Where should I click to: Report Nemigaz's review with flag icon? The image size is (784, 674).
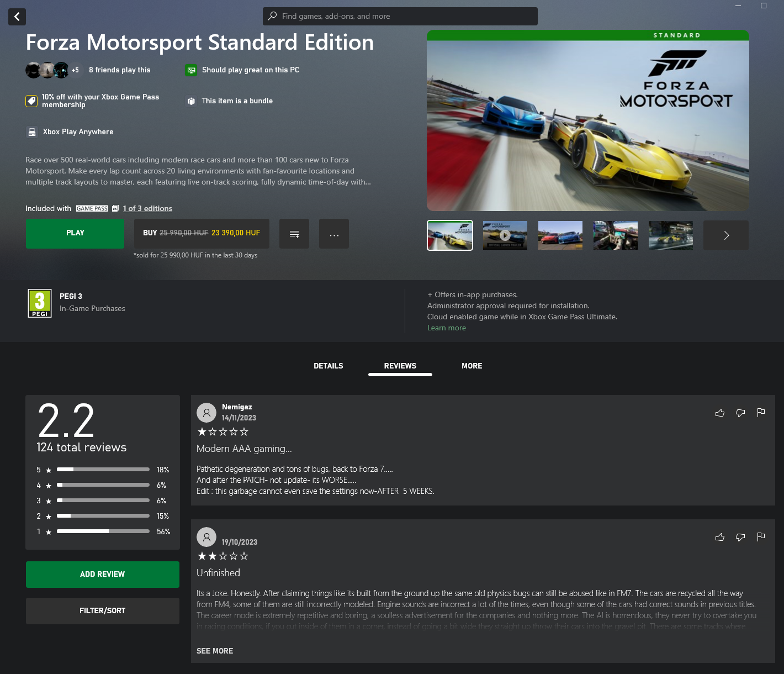(x=761, y=412)
